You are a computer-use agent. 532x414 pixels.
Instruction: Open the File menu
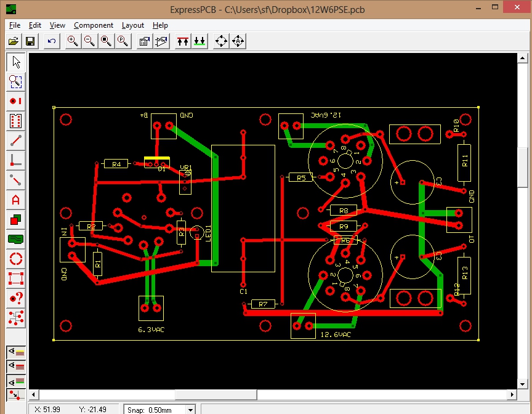15,25
